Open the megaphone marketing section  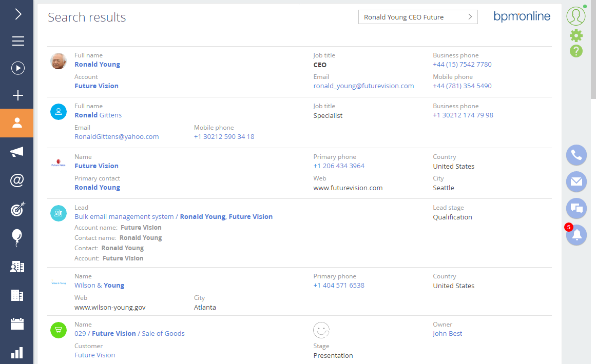17,152
